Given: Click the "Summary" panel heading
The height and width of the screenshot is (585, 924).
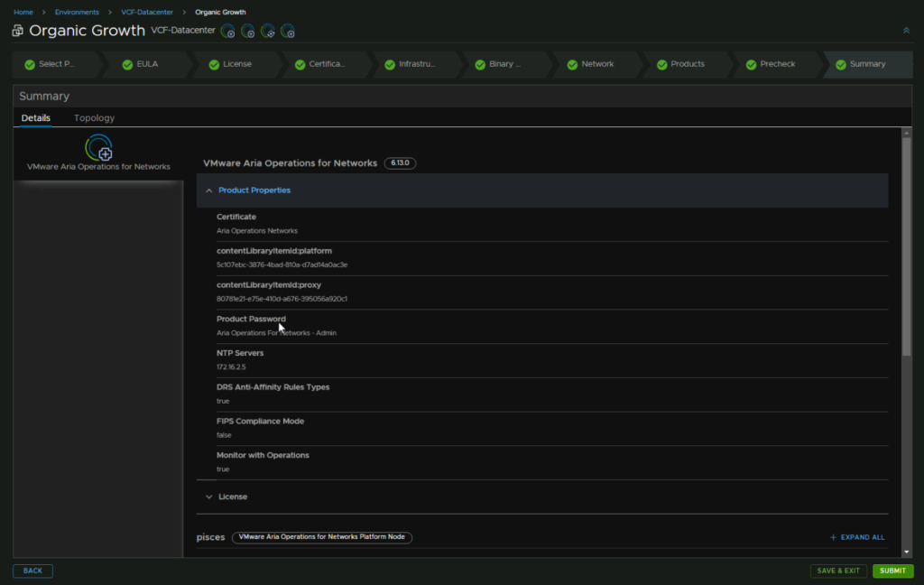Looking at the screenshot, I should [x=44, y=96].
